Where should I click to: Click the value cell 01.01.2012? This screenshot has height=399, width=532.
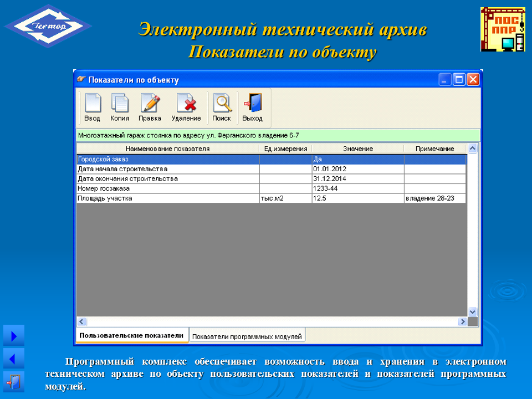(x=358, y=169)
